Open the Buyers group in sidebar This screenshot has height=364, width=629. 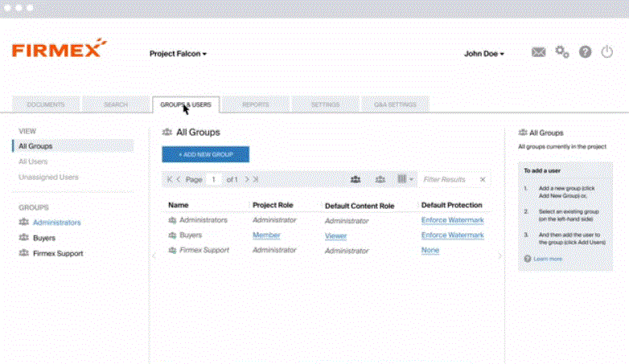pyautogui.click(x=44, y=238)
